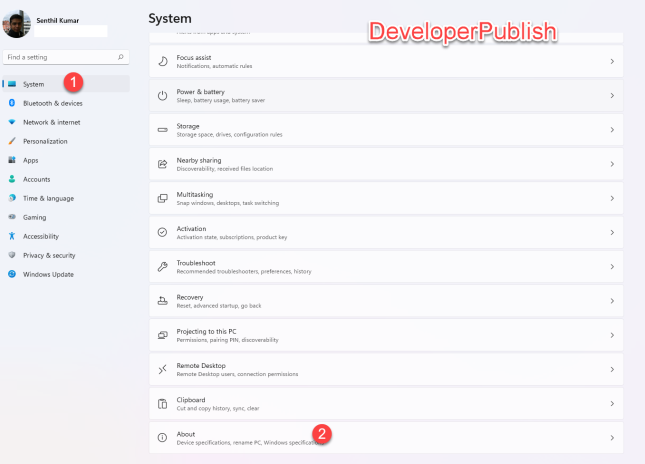Select Windows Update in sidebar
The width and height of the screenshot is (645, 464).
[x=48, y=274]
